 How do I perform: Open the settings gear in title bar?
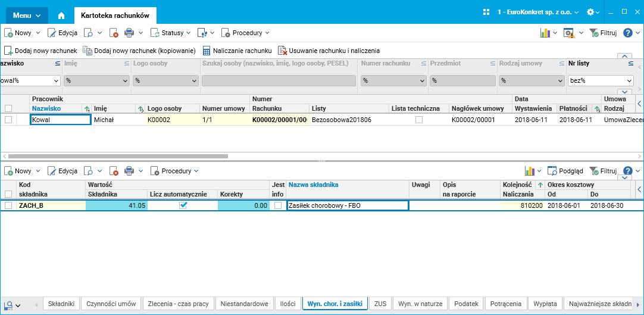pyautogui.click(x=593, y=13)
